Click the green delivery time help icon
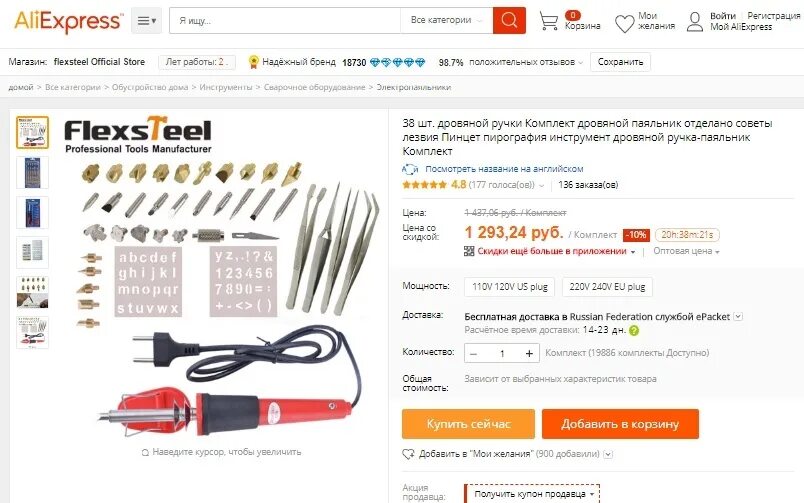The image size is (804, 503). (x=634, y=331)
